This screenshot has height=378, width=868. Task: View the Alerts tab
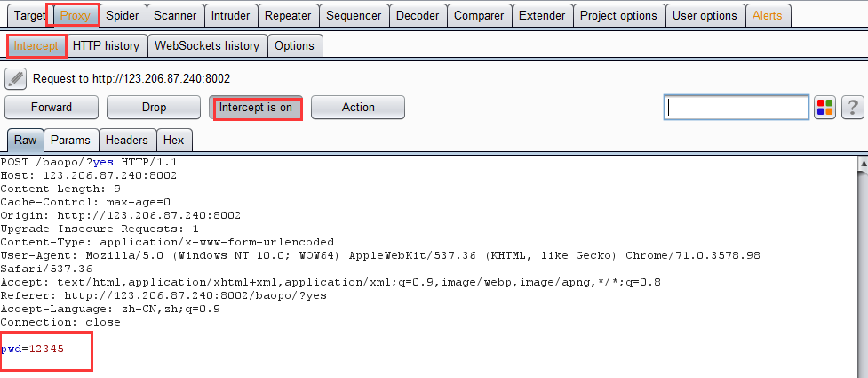[x=768, y=15]
